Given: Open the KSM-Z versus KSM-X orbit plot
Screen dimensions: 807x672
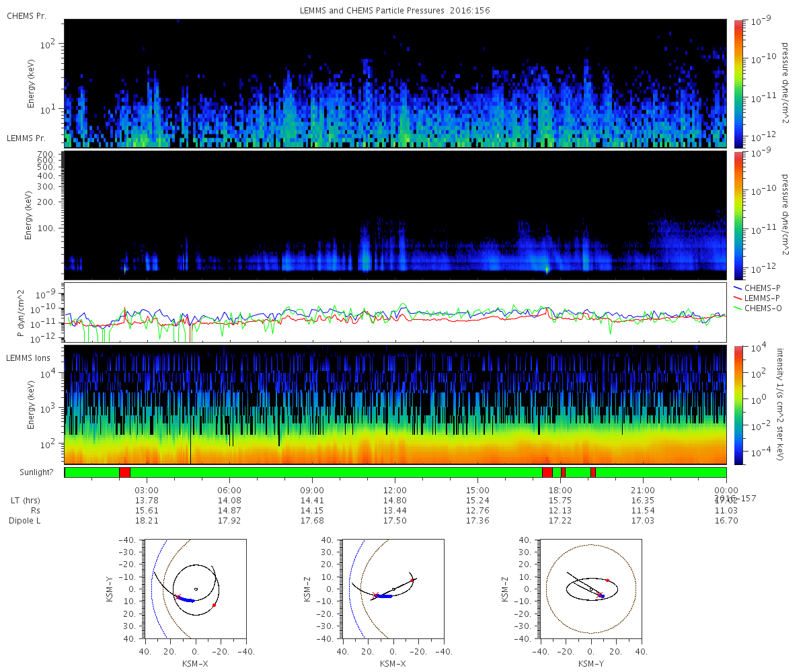Looking at the screenshot, I should pyautogui.click(x=393, y=589).
